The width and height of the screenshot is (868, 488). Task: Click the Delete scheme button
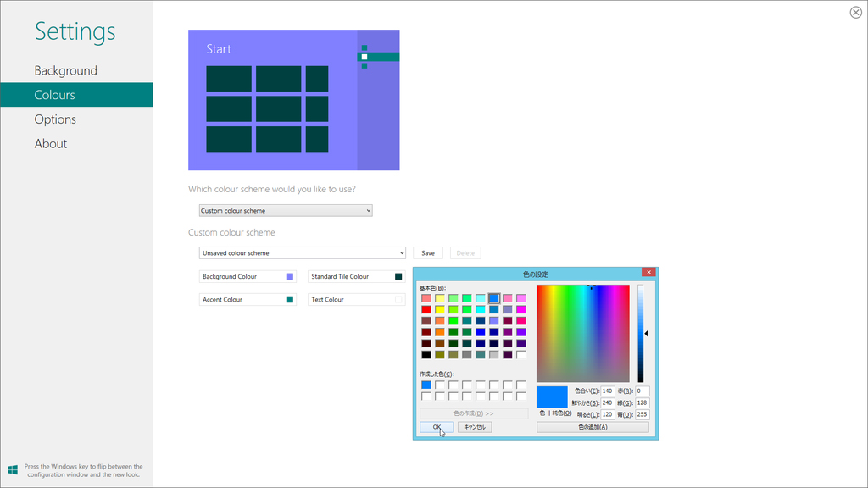(x=465, y=252)
